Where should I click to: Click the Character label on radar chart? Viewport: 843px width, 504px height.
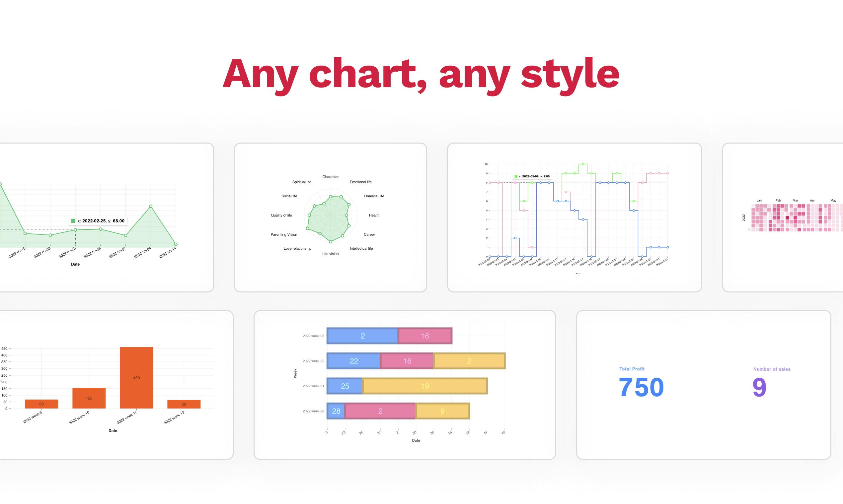click(x=331, y=177)
